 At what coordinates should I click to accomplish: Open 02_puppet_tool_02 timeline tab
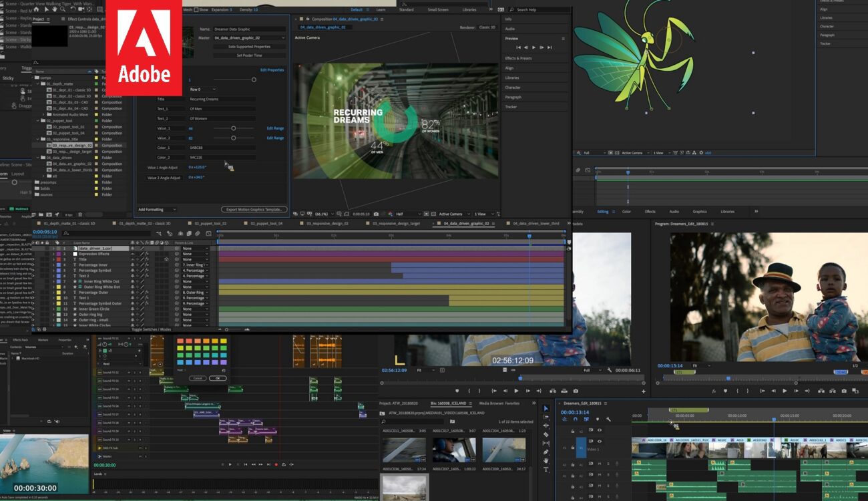click(x=210, y=223)
